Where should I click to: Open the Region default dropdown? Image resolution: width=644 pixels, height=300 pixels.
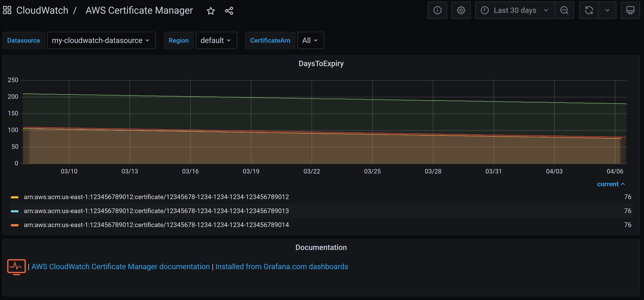pyautogui.click(x=216, y=40)
